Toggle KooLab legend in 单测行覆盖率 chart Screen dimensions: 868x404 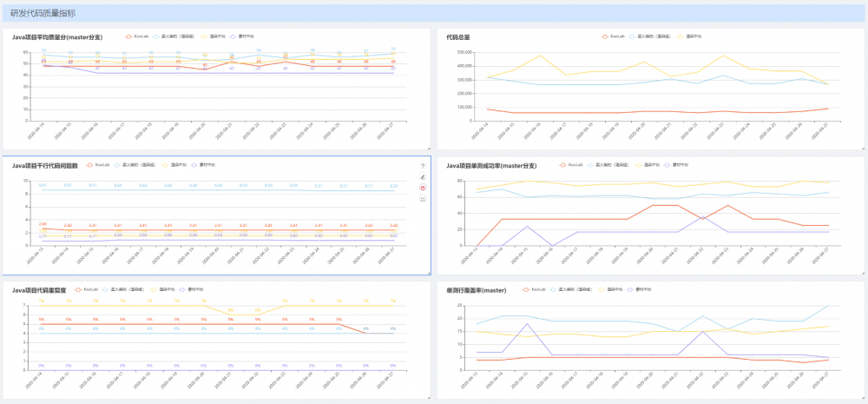coord(534,290)
